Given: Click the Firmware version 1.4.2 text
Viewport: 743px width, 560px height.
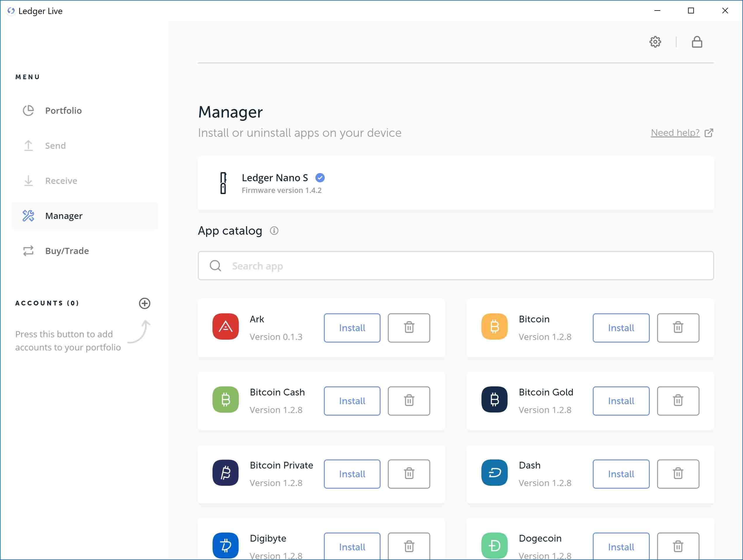Looking at the screenshot, I should click(x=281, y=191).
